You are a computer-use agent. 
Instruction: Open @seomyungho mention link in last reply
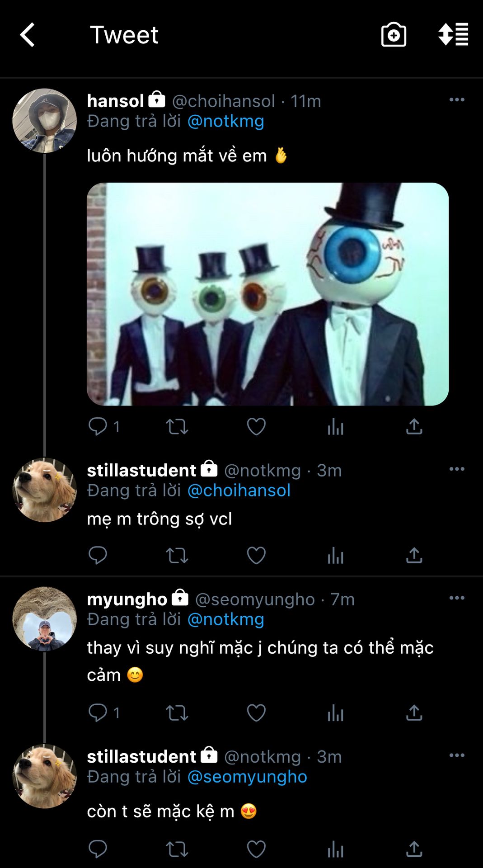click(x=247, y=777)
